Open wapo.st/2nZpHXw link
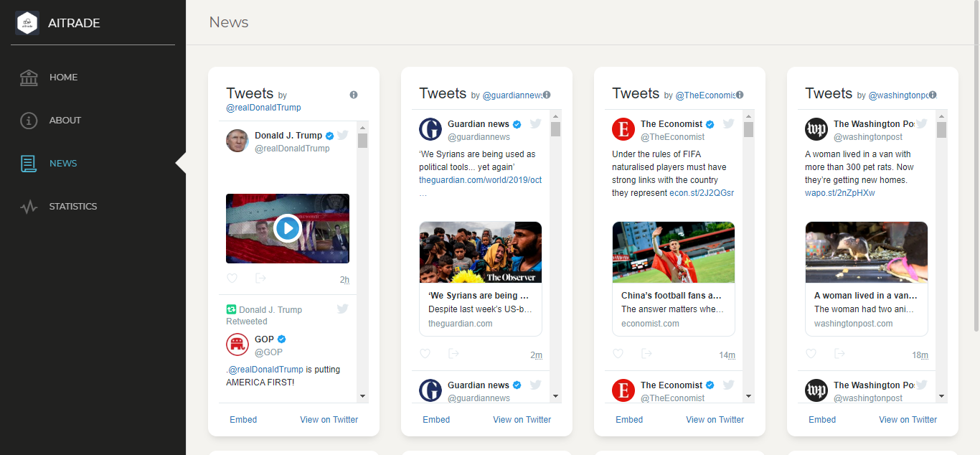980x455 pixels. (840, 193)
